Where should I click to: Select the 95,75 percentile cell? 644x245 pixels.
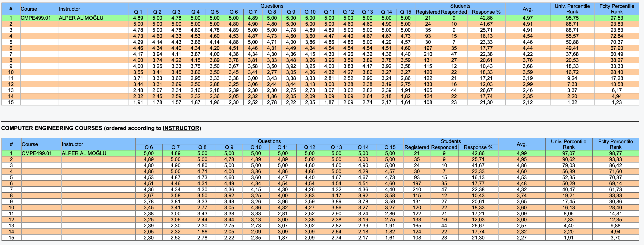tap(572, 18)
